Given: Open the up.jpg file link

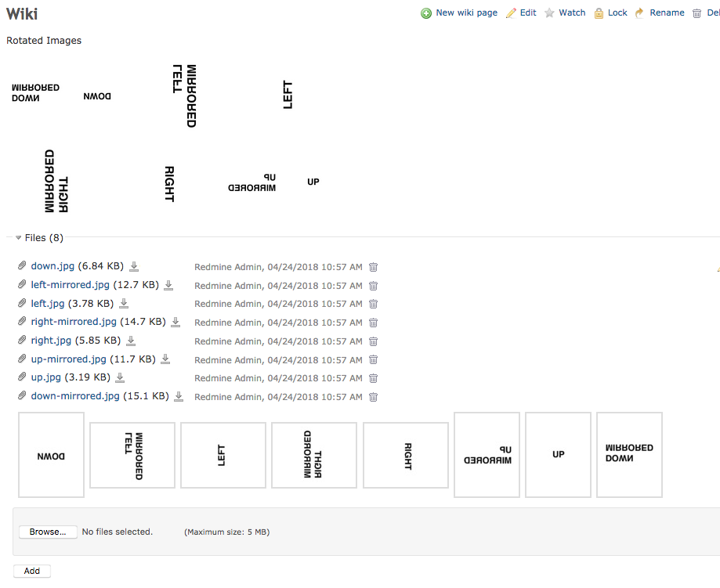Looking at the screenshot, I should click(x=46, y=377).
